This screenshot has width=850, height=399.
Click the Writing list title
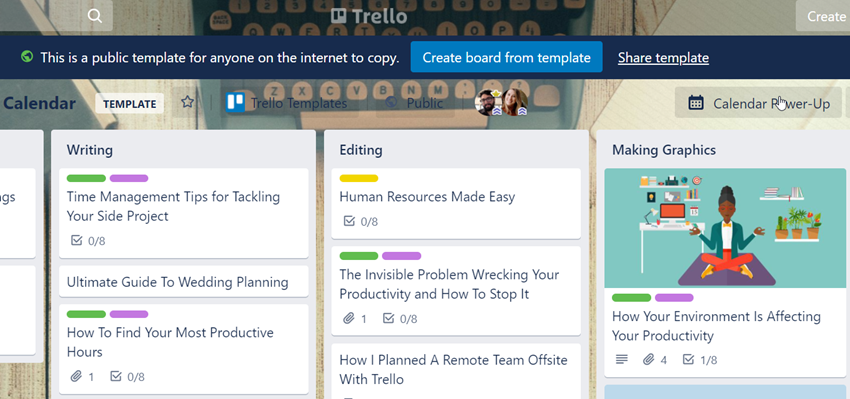89,150
